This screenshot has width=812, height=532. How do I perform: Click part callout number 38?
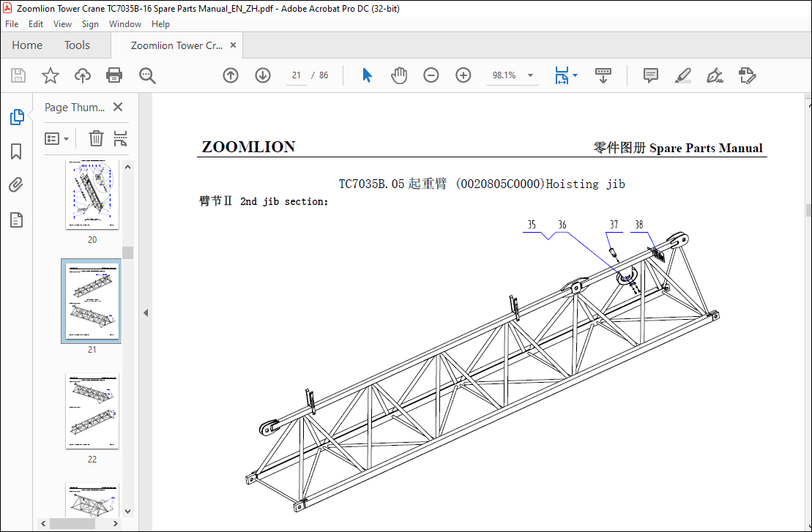tap(639, 225)
